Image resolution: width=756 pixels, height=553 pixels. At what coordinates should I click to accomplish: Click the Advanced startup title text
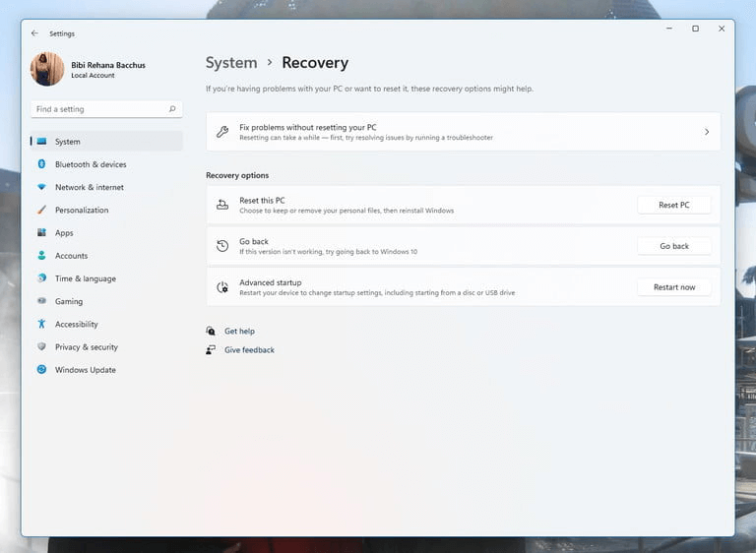point(270,282)
